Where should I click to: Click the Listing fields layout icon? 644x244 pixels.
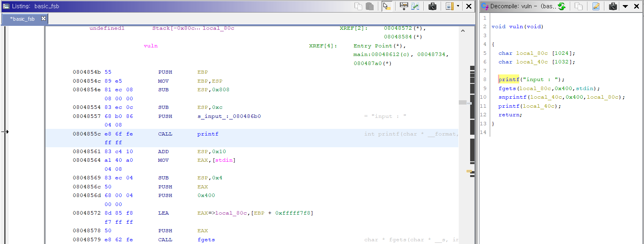449,6
